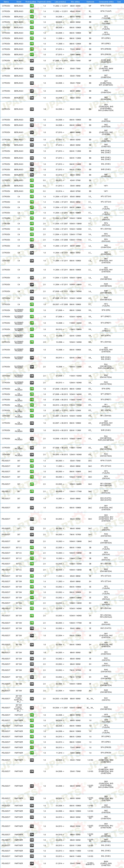124x868 pixels.
Task: Click the Pojemność silnika column header
Action: click(44, 2)
